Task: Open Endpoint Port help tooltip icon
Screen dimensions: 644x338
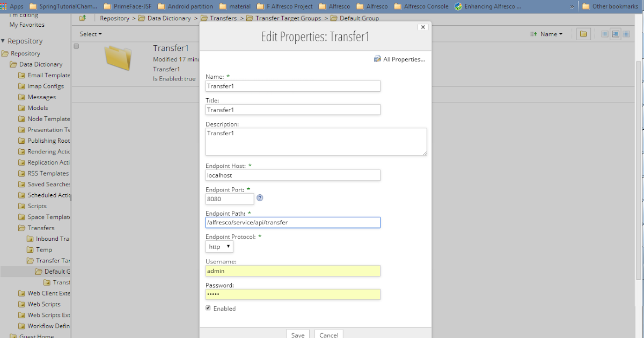Action: pyautogui.click(x=260, y=198)
